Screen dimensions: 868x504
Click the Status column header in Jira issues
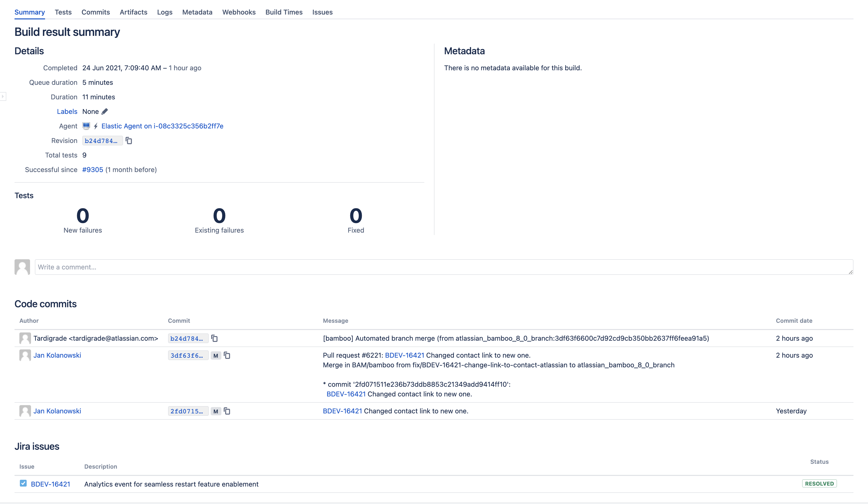coord(819,462)
